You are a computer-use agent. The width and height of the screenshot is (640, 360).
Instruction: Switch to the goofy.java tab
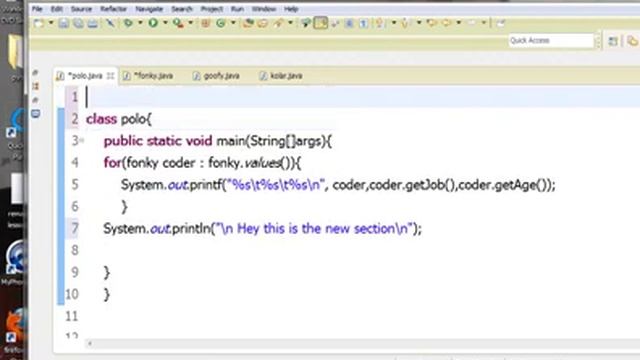coord(217,76)
